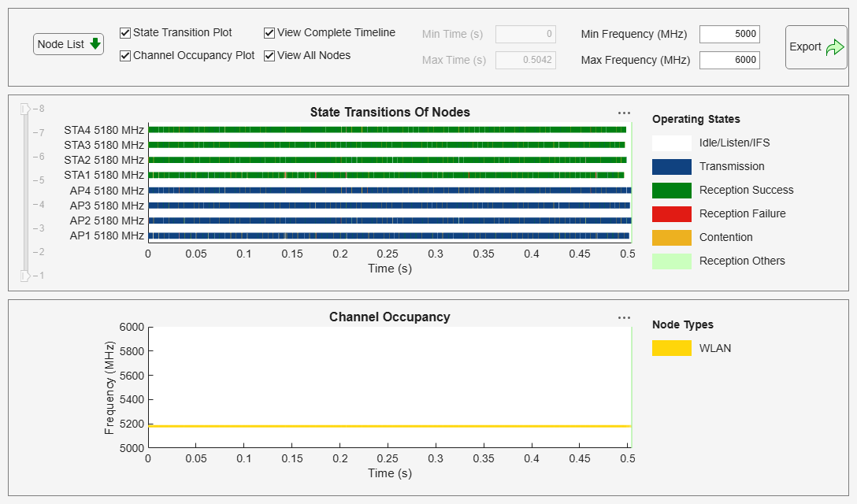Click the State Transitions Of Nodes title
This screenshot has height=504, width=857.
tap(390, 112)
